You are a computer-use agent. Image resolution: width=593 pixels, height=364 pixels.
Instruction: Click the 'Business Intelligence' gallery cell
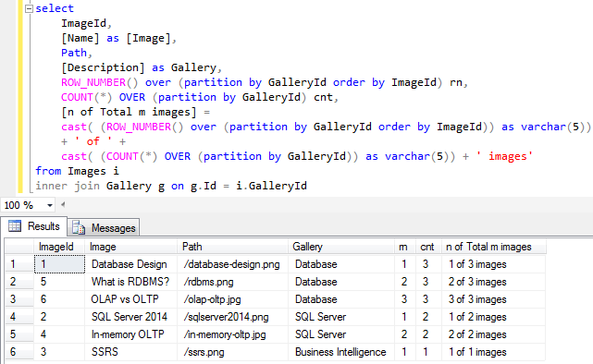(341, 352)
